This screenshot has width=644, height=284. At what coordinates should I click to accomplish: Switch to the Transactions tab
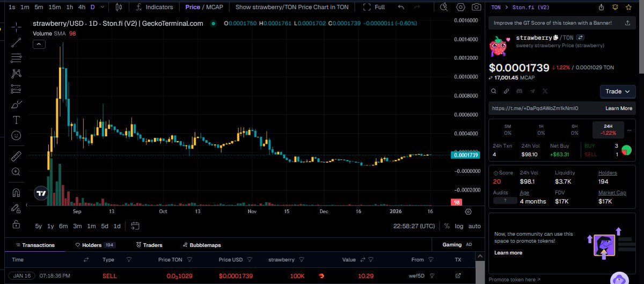click(x=34, y=245)
